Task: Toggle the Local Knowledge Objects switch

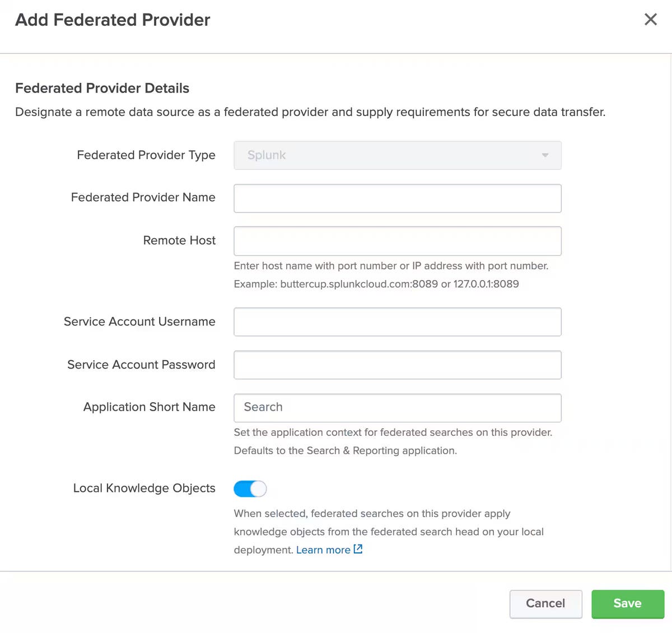Action: click(250, 489)
